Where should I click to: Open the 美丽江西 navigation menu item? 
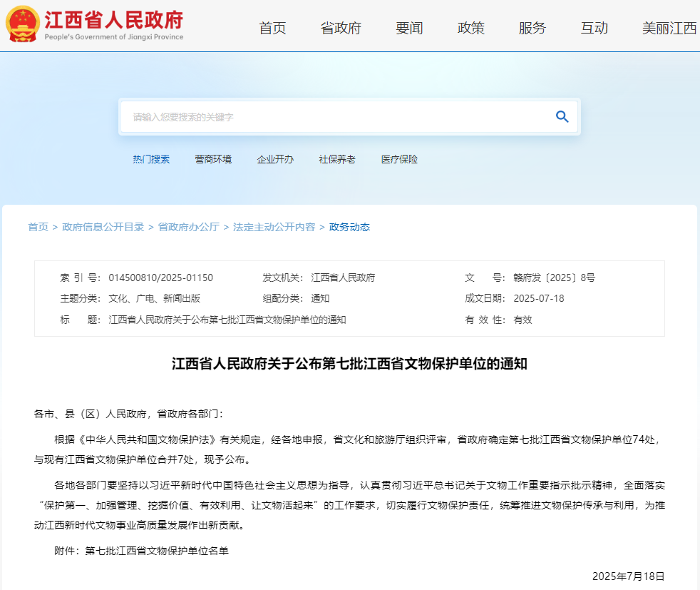669,28
